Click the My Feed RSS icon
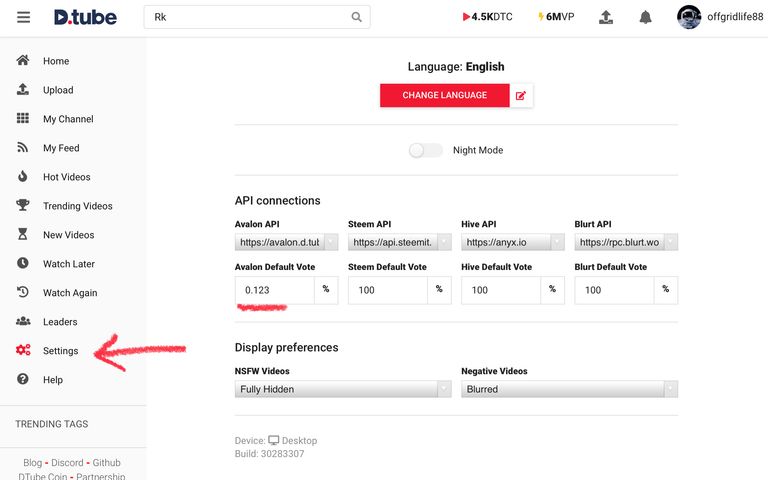This screenshot has width=768, height=480. coord(23,147)
